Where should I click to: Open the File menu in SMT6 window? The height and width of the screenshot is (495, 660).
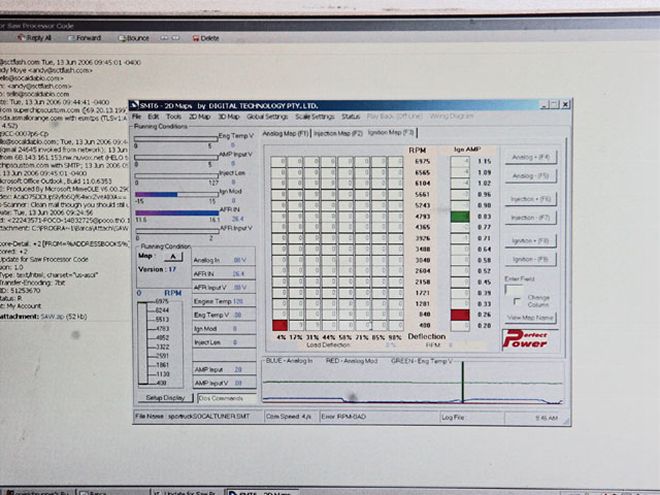[x=136, y=116]
